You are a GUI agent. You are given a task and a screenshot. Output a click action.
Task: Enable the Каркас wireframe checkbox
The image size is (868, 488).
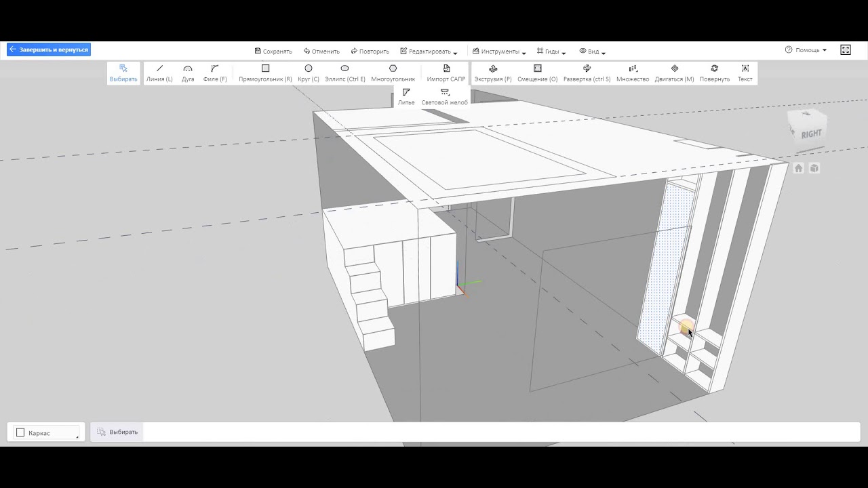(20, 432)
